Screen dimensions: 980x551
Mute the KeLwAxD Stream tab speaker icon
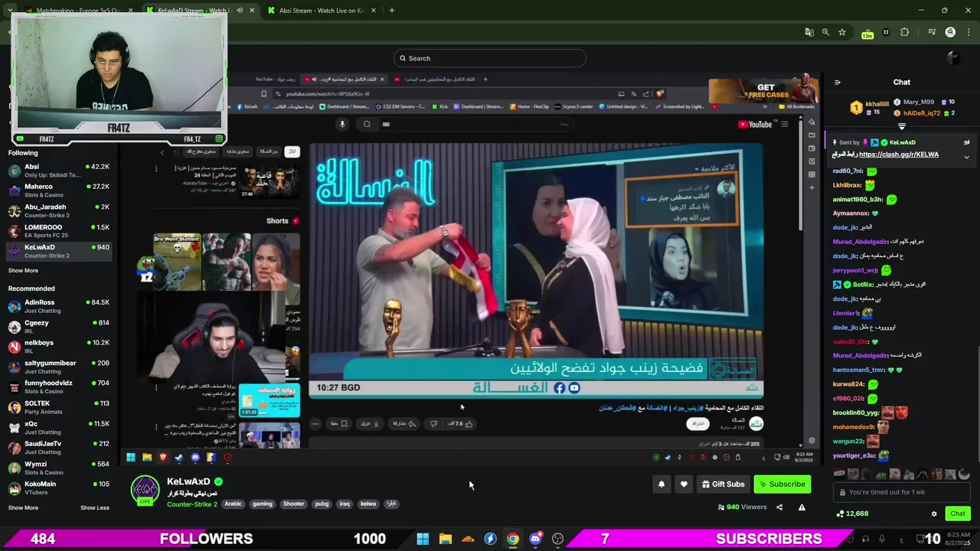tap(240, 11)
